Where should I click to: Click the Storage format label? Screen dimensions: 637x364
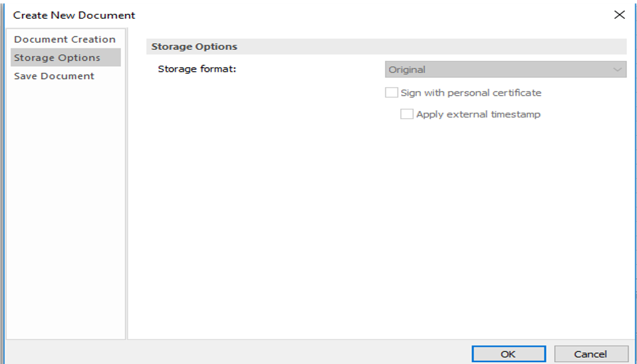tap(197, 69)
